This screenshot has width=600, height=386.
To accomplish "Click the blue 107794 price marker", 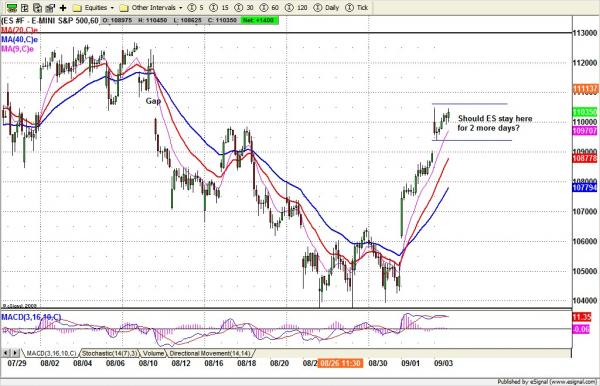I will [585, 187].
